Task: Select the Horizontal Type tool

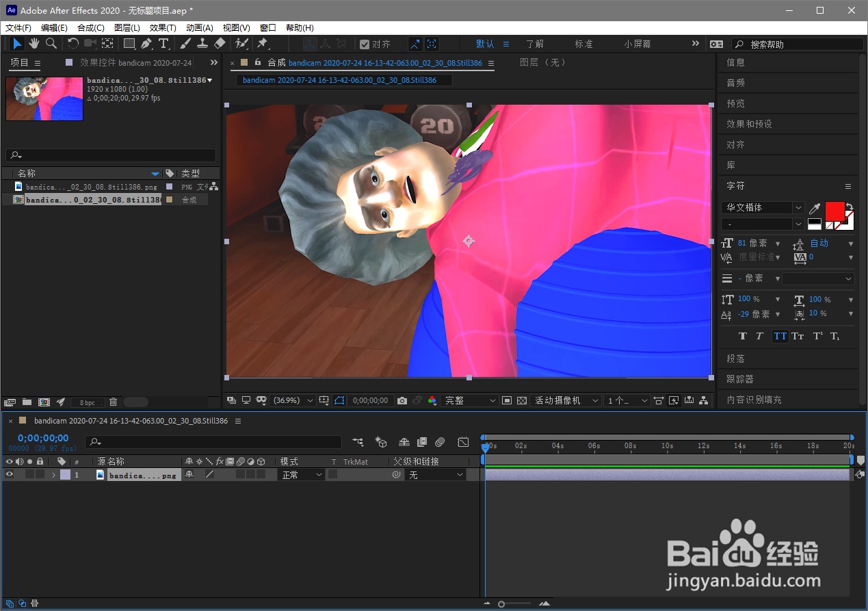Action: pyautogui.click(x=163, y=44)
